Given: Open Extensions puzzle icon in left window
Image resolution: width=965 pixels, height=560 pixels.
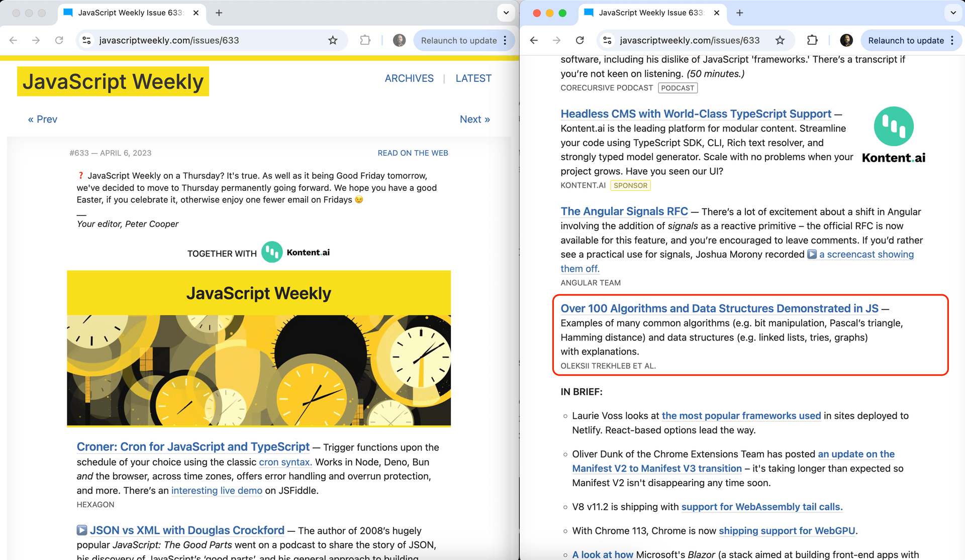Looking at the screenshot, I should coord(365,40).
